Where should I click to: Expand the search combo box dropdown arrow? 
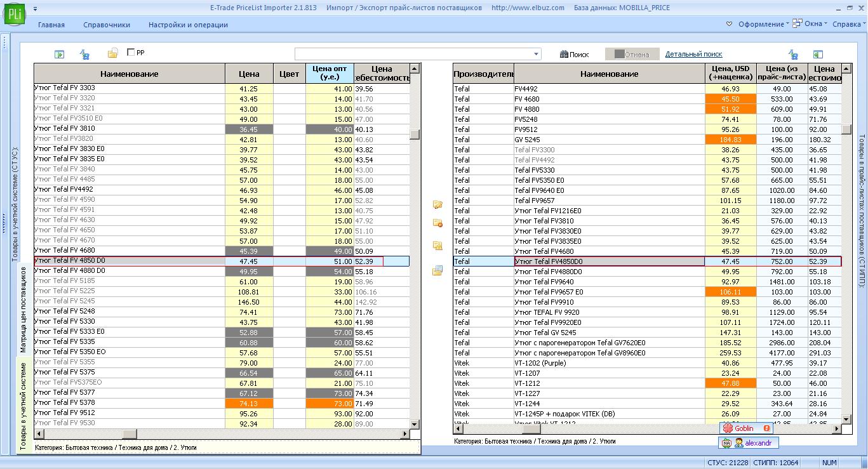pos(537,54)
